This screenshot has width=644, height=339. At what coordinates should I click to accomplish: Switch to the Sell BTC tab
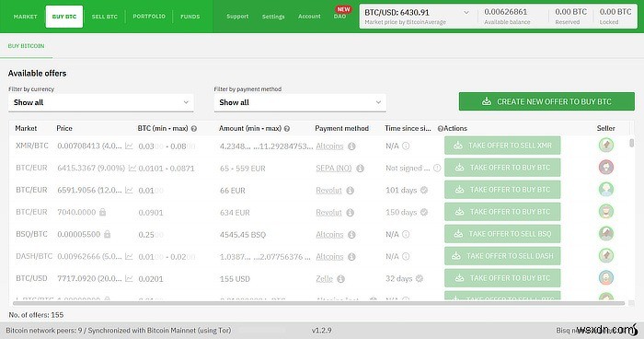point(104,17)
